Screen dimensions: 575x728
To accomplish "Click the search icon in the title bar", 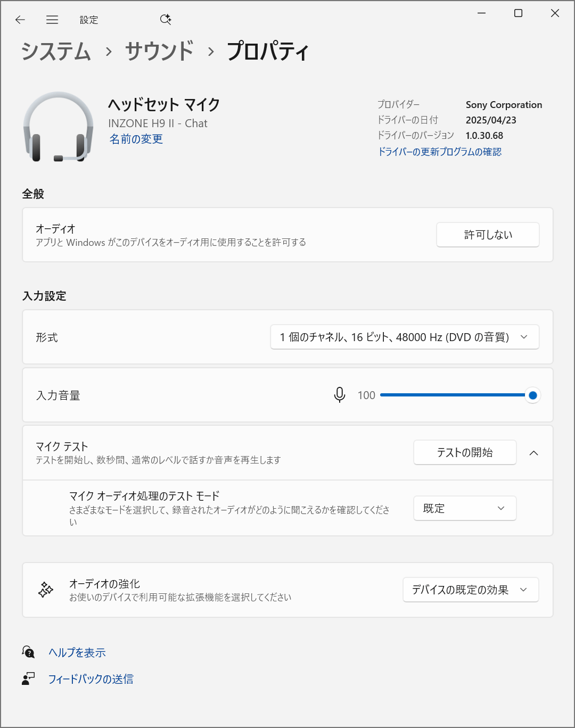I will 166,20.
